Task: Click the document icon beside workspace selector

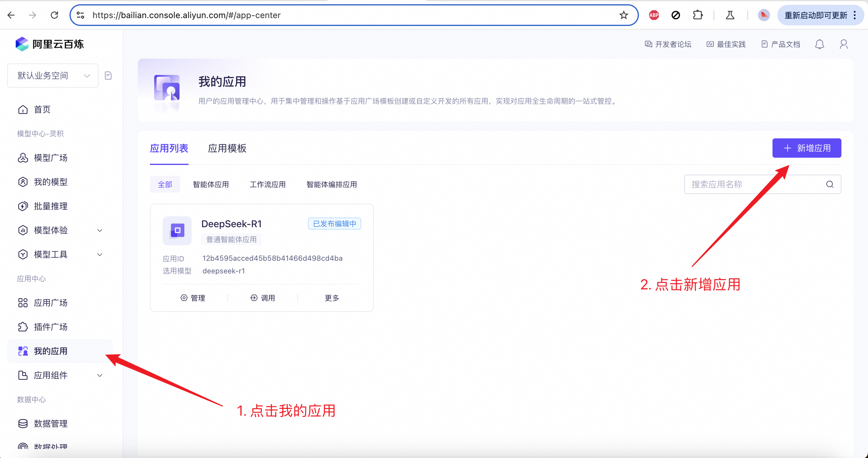Action: click(108, 76)
